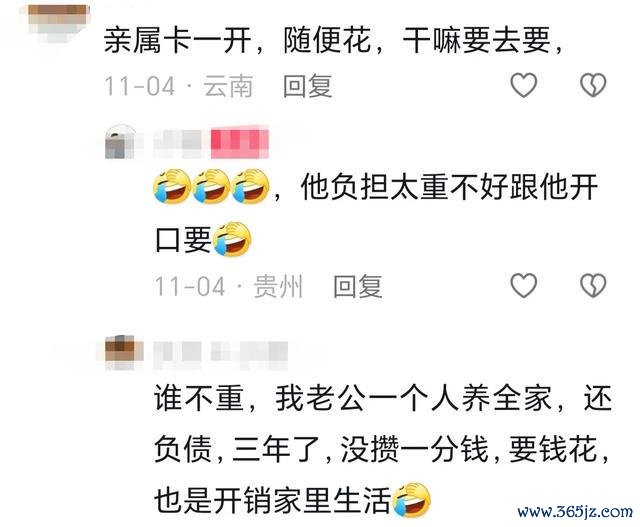Tap the pink badge beside the second username
The image size is (640, 527).
[x=240, y=142]
